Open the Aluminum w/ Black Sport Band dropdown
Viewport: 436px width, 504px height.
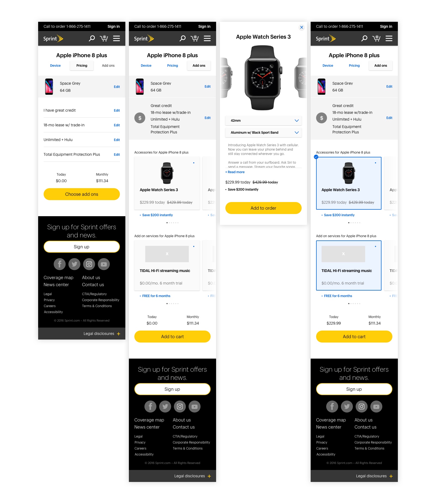click(264, 133)
